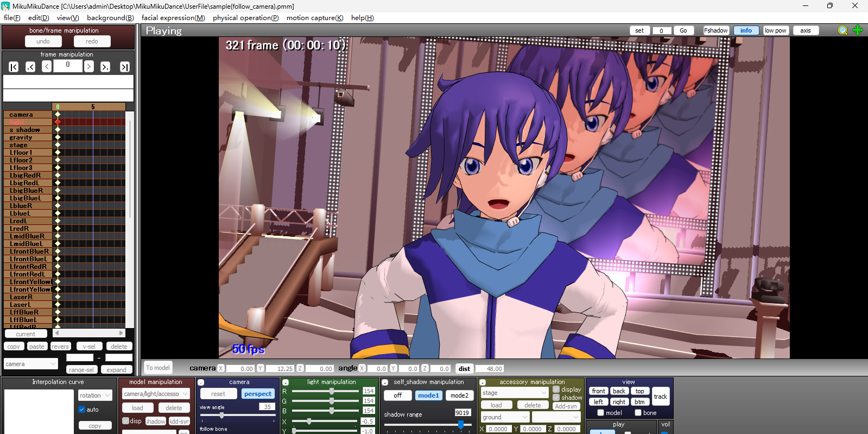Jump to the last frame
Image resolution: width=868 pixels, height=434 pixels.
125,67
